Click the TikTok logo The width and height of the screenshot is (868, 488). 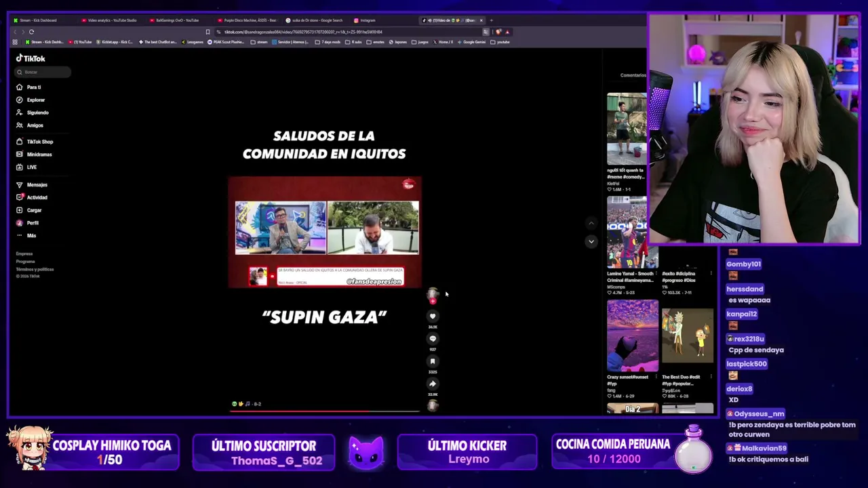31,59
